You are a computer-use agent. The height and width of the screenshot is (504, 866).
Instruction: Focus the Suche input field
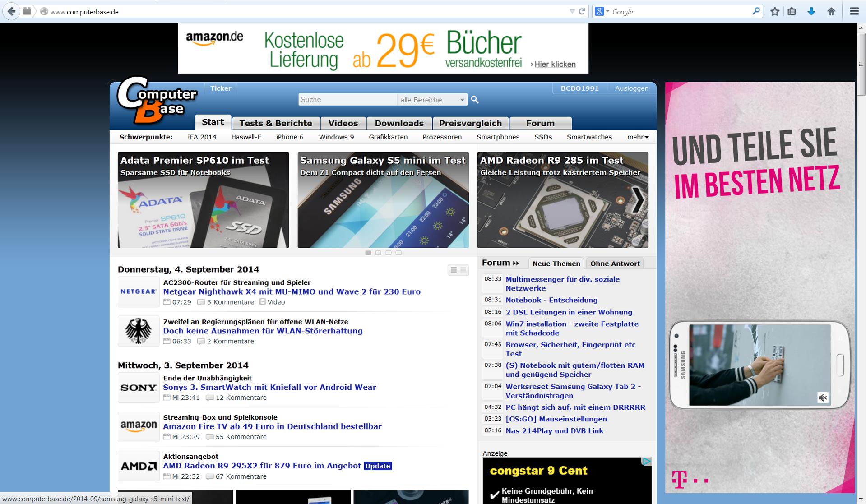pos(347,99)
